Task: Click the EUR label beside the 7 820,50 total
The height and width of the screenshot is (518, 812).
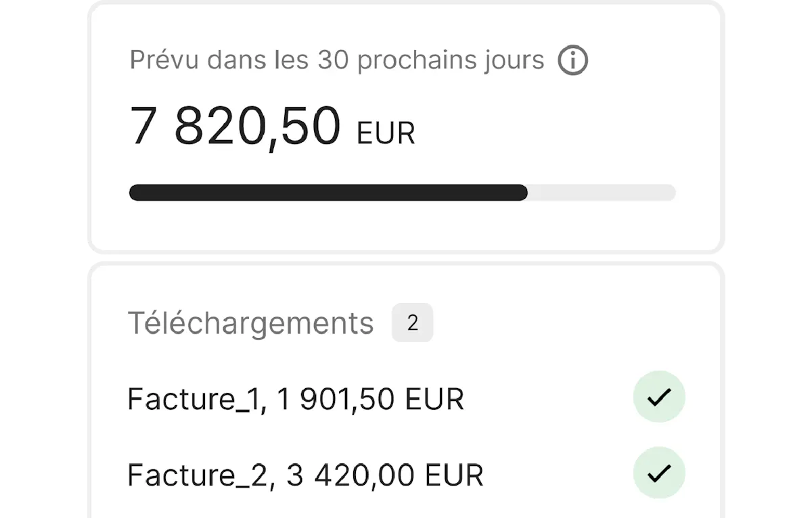Action: coord(386,133)
